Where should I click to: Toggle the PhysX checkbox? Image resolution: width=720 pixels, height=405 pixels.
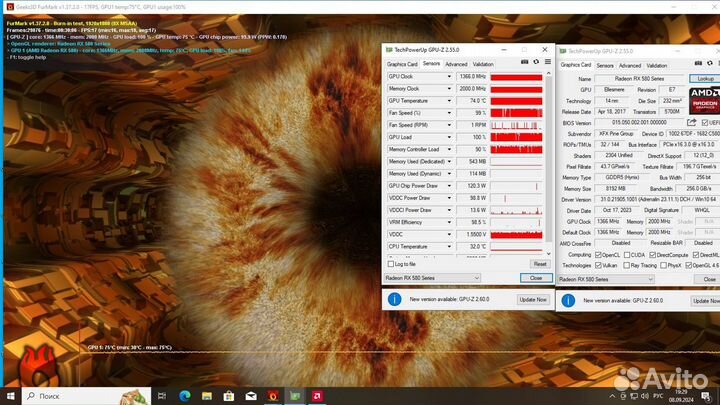[x=663, y=265]
